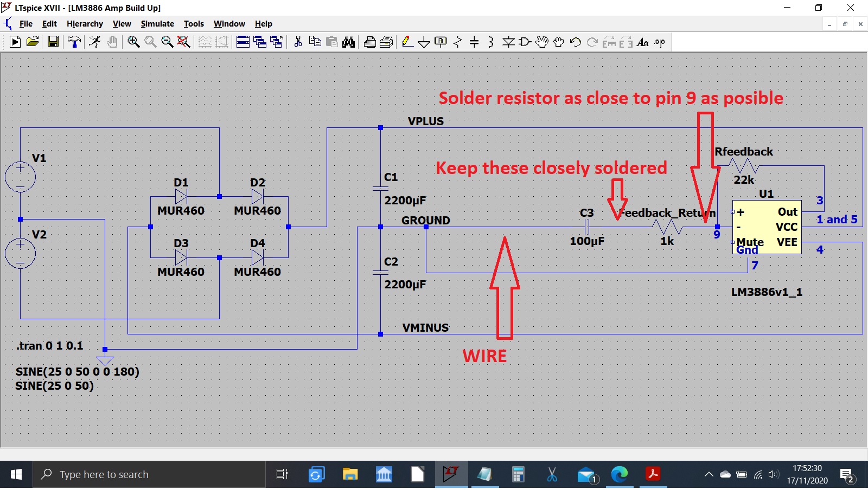Click the Print icon
Viewport: 868px width, 490px height.
370,42
